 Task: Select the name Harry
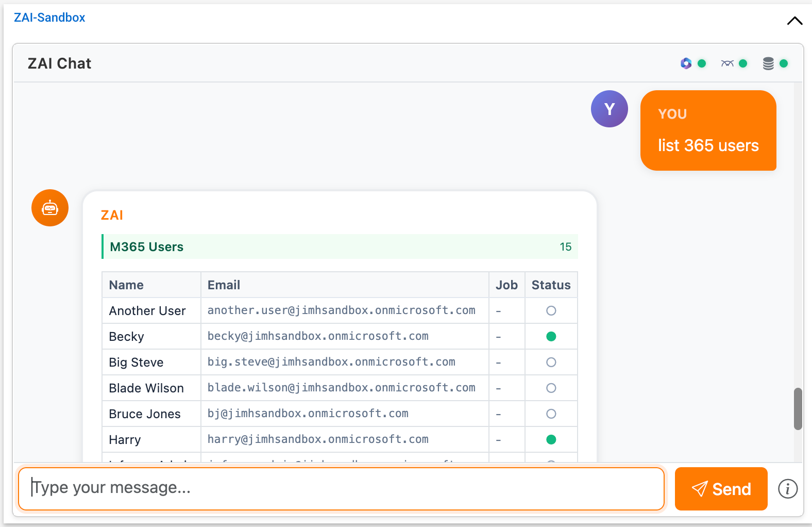(x=125, y=440)
